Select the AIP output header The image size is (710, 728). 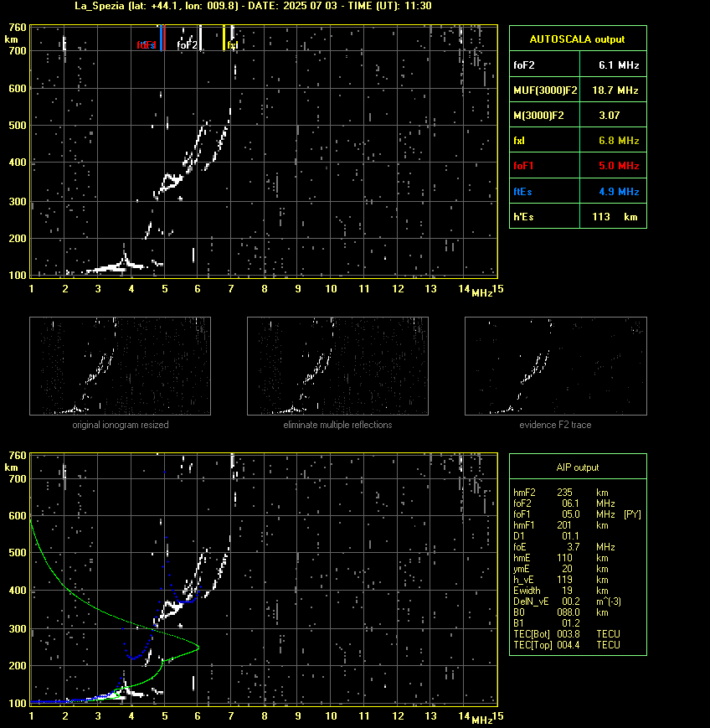[x=577, y=467]
